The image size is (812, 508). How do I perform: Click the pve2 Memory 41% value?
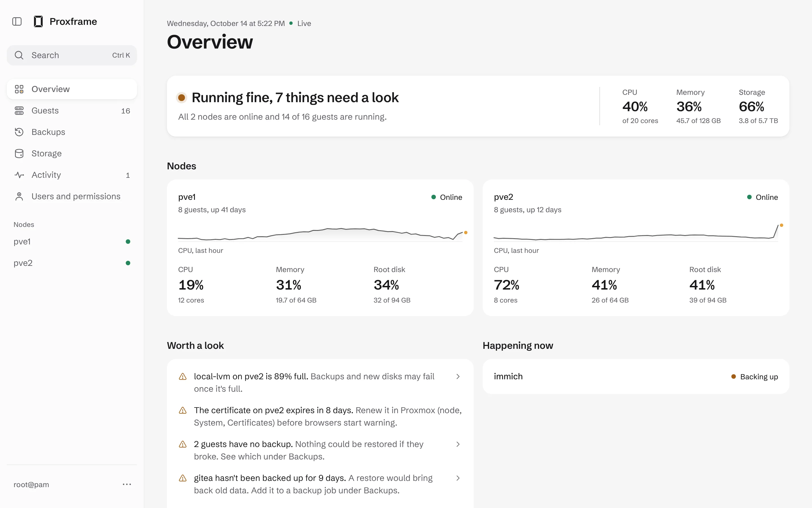click(x=604, y=285)
